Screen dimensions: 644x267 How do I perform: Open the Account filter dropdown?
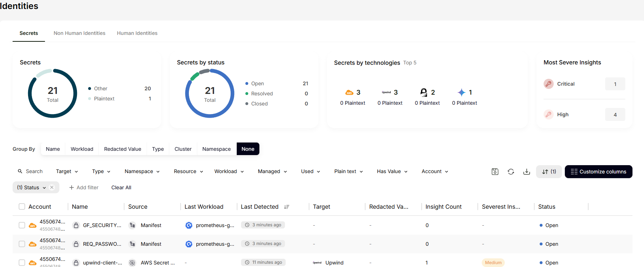tap(435, 172)
